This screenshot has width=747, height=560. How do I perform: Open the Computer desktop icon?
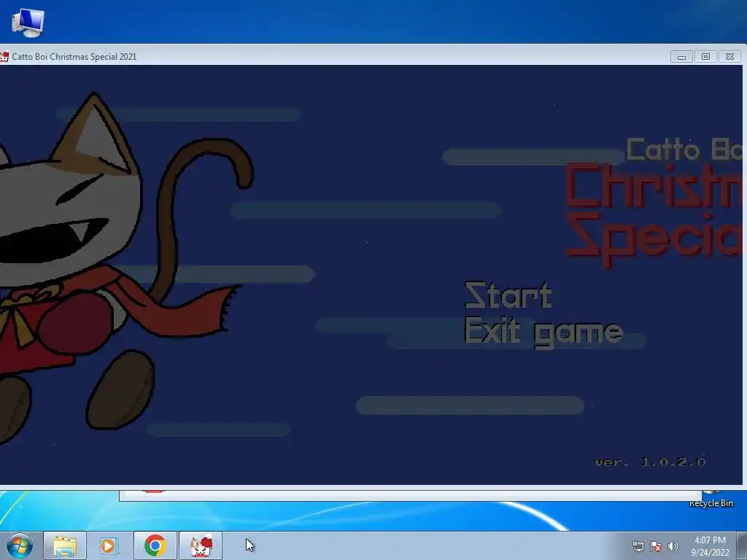(28, 23)
